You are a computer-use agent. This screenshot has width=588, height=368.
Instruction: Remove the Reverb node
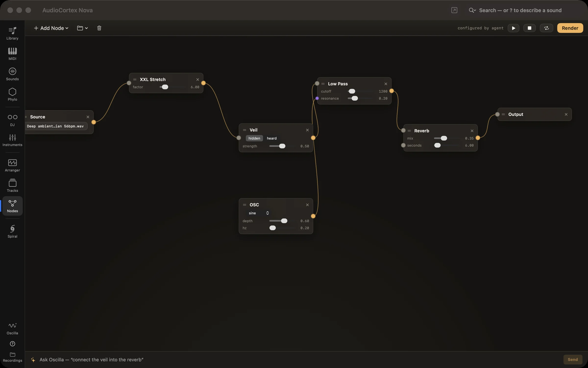(472, 131)
